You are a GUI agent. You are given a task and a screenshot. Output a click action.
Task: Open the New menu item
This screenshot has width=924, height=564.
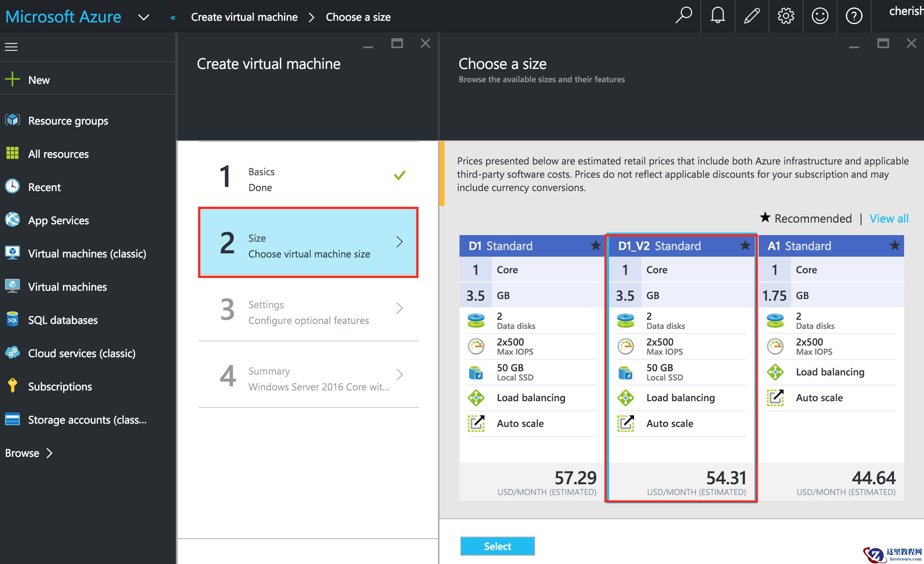tap(88, 79)
